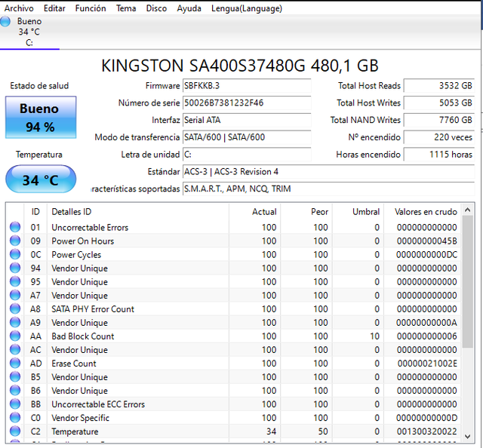Click Total NAND Writes value 7760 GB
Viewport: 483px width, 448px height.
pos(439,120)
